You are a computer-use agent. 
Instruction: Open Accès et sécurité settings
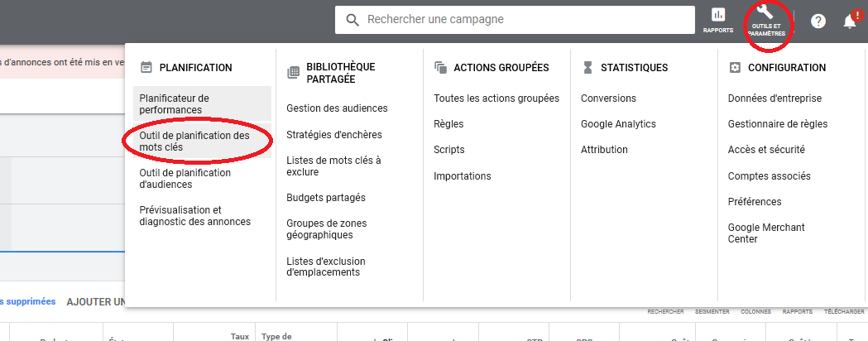coord(766,150)
